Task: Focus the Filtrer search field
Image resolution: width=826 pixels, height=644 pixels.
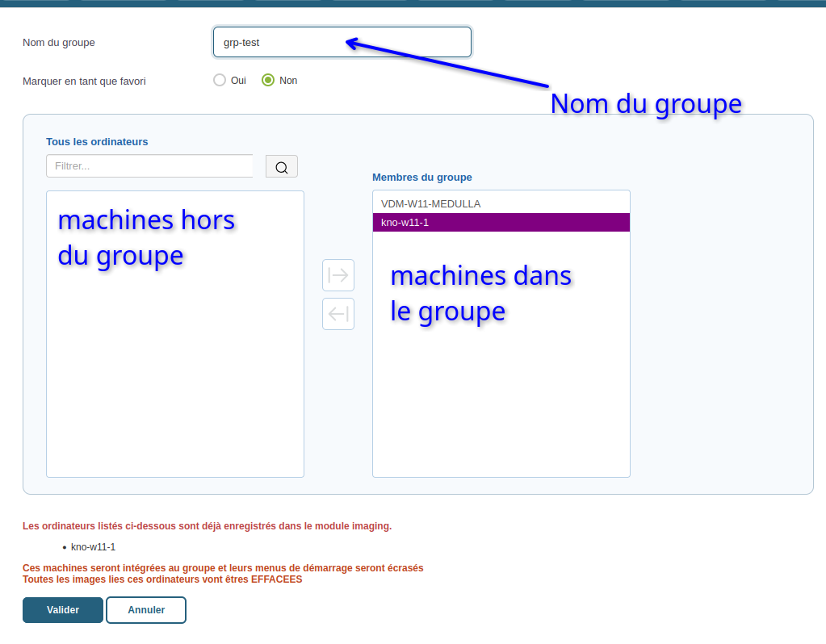Action: tap(149, 166)
